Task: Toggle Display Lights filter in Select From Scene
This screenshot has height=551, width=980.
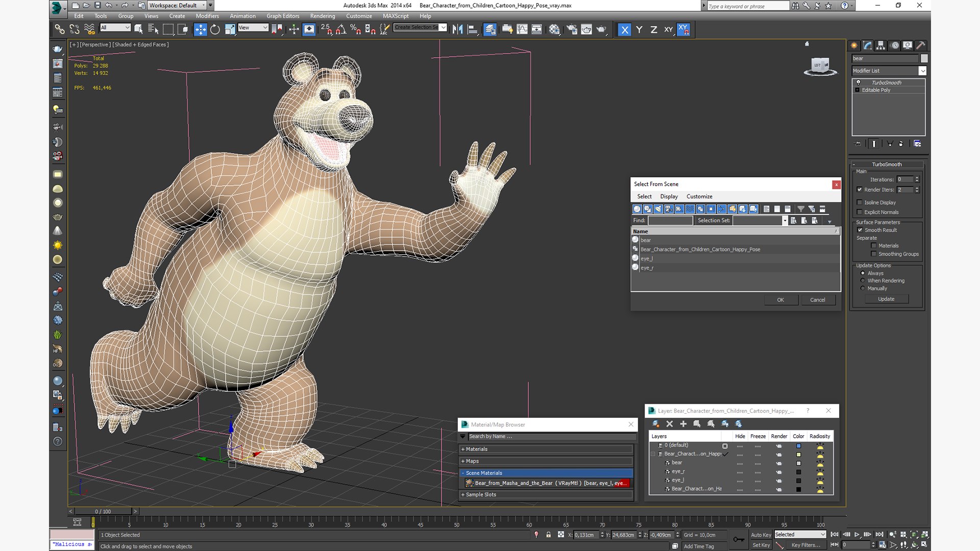Action: coord(658,209)
